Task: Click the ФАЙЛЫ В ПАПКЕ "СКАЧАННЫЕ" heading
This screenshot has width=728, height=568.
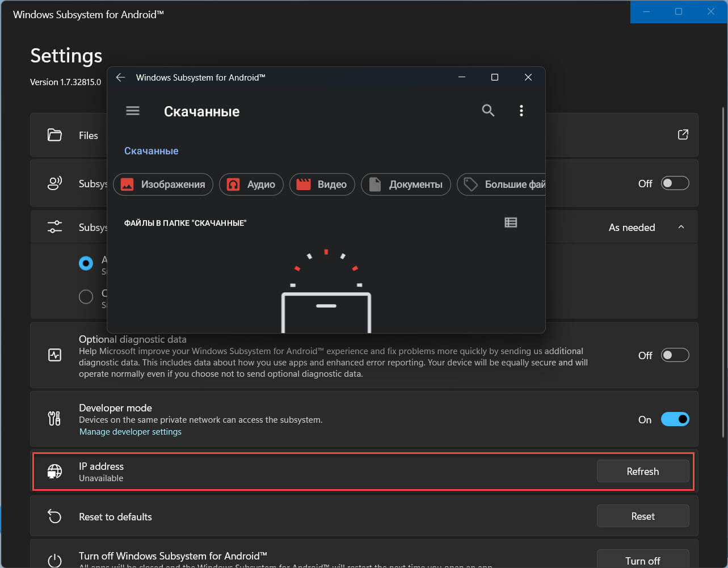Action: pos(185,223)
